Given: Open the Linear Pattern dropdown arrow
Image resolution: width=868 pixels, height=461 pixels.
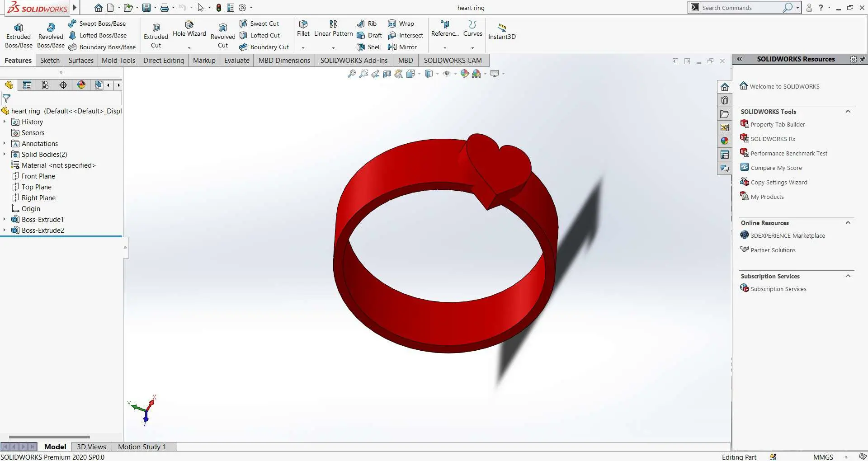Looking at the screenshot, I should click(333, 48).
